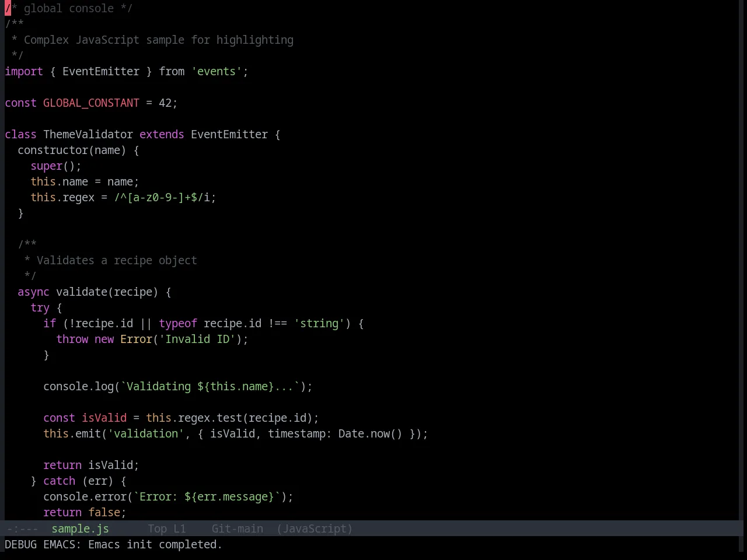Click the ${err.message} template expression
Screen dimensions: 747x560
tap(229, 496)
